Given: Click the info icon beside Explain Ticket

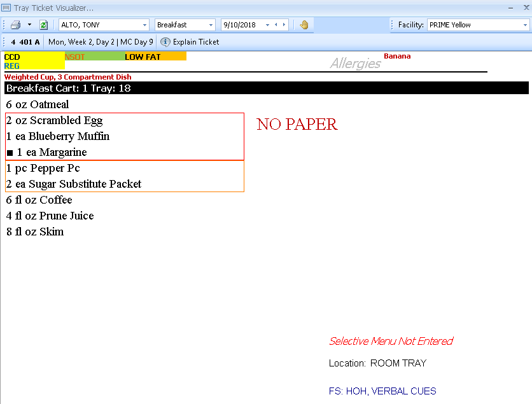Looking at the screenshot, I should tap(165, 42).
